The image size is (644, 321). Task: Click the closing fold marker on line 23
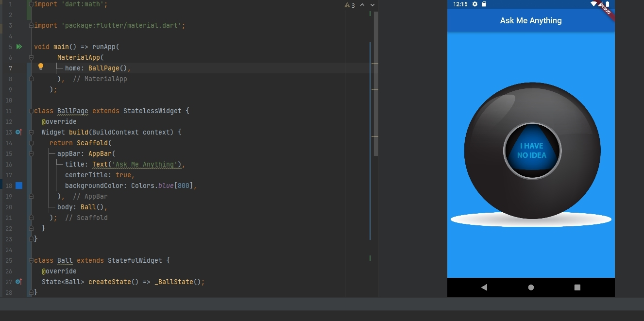(31, 239)
